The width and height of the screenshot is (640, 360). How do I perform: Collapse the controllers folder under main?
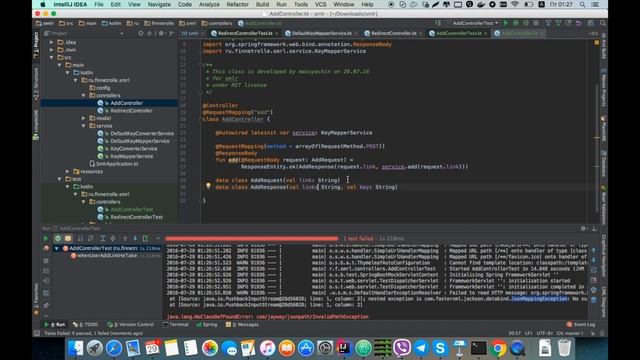click(84, 96)
